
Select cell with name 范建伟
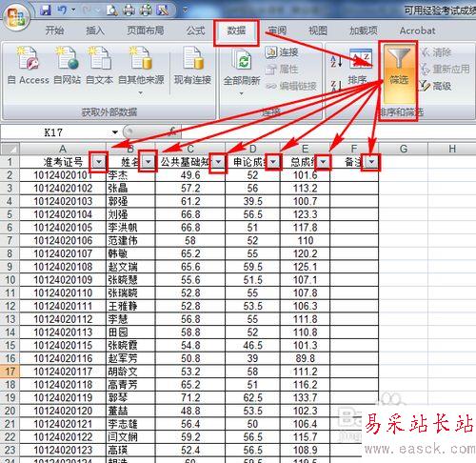pos(130,241)
